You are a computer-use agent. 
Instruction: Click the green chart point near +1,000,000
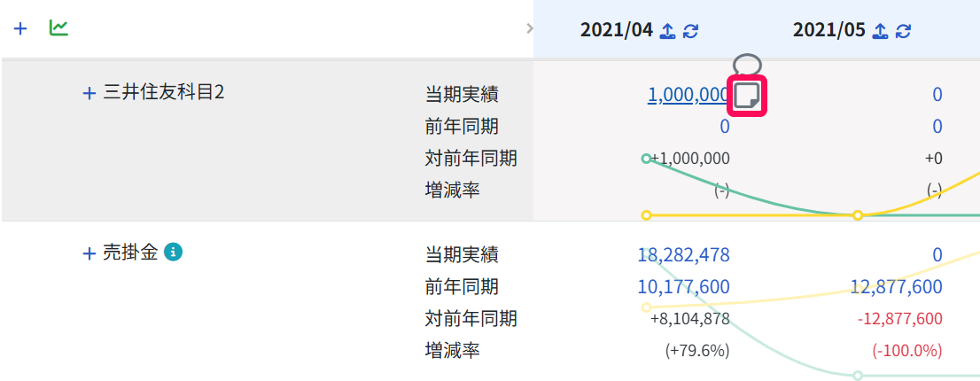646,159
